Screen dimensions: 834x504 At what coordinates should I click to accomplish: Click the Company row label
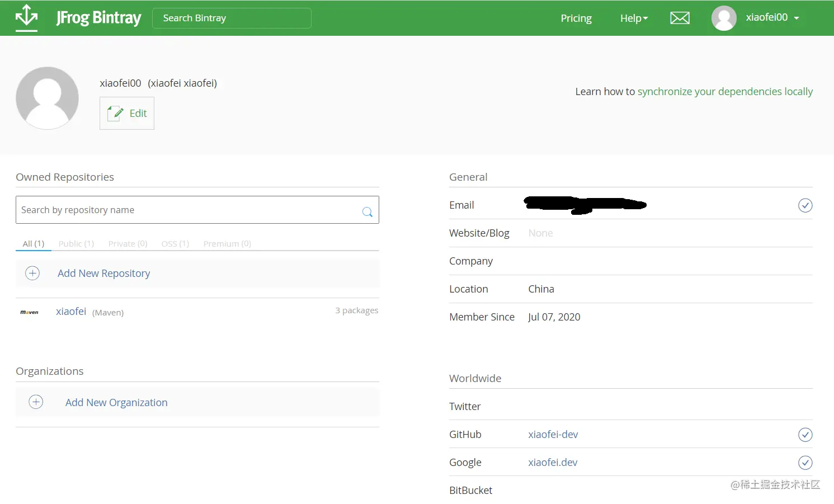tap(471, 261)
